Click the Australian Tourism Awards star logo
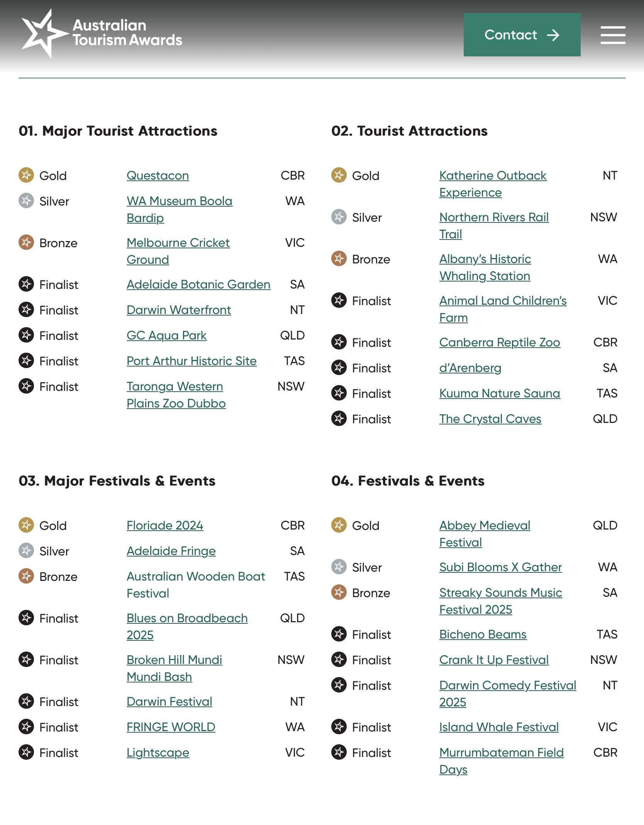The image size is (644, 825). click(x=42, y=34)
